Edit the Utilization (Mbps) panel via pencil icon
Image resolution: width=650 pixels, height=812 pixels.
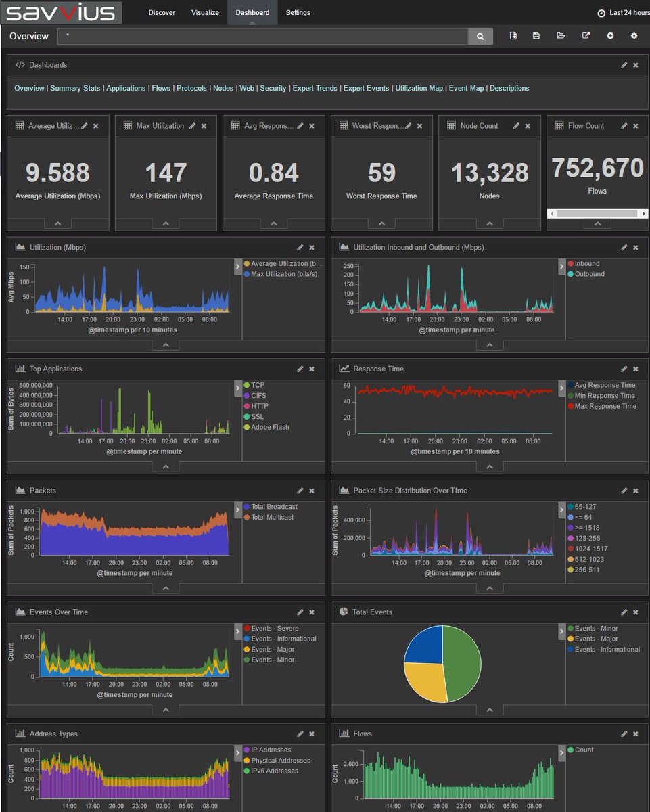300,247
